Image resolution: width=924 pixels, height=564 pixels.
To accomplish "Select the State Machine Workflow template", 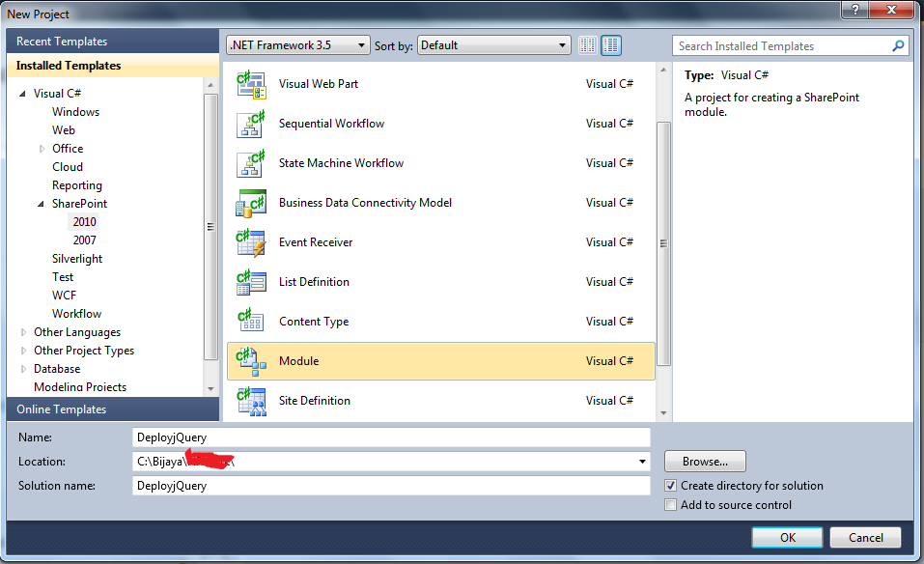I will [338, 163].
